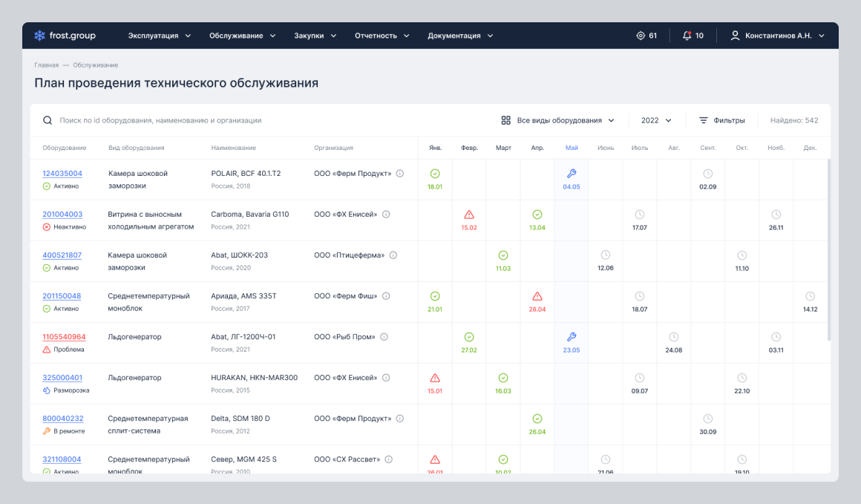Open notifications bell showing 10

coord(693,36)
